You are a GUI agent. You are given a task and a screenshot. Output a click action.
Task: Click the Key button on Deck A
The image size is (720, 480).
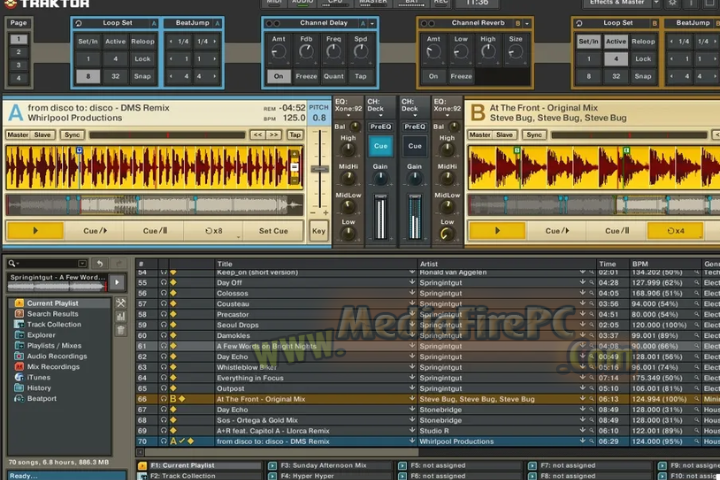[x=319, y=231]
